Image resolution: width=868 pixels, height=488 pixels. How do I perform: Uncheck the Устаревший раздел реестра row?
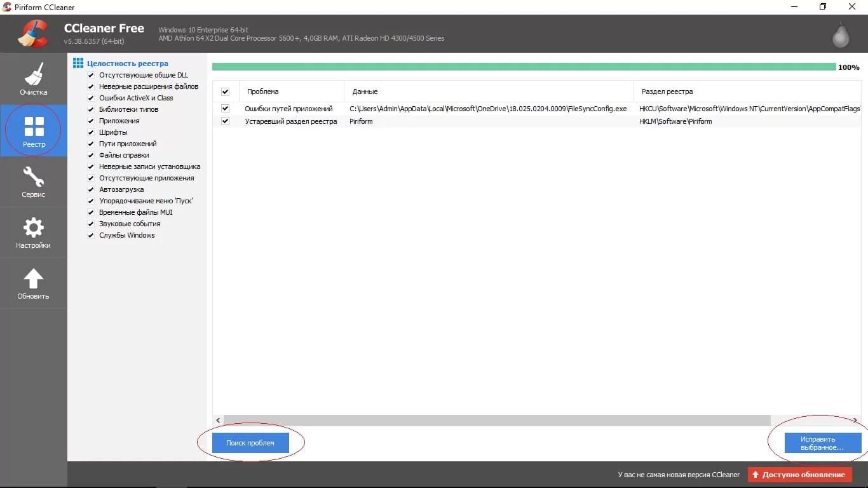pos(225,121)
